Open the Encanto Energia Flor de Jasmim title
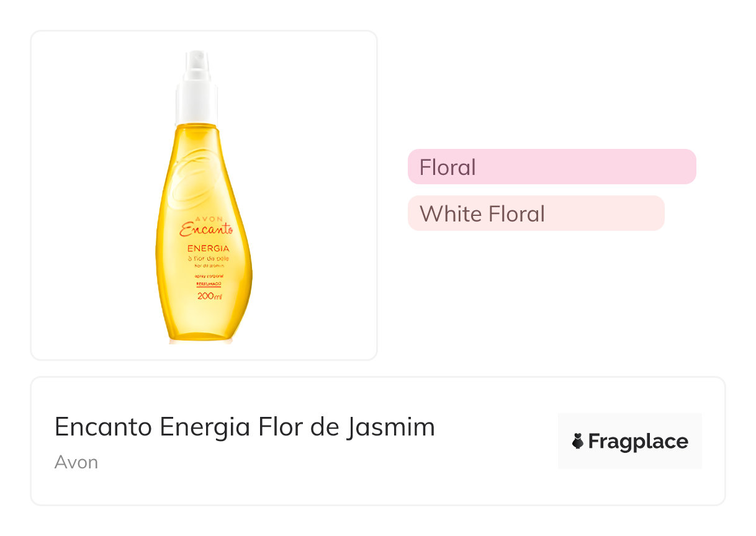 [x=245, y=427]
